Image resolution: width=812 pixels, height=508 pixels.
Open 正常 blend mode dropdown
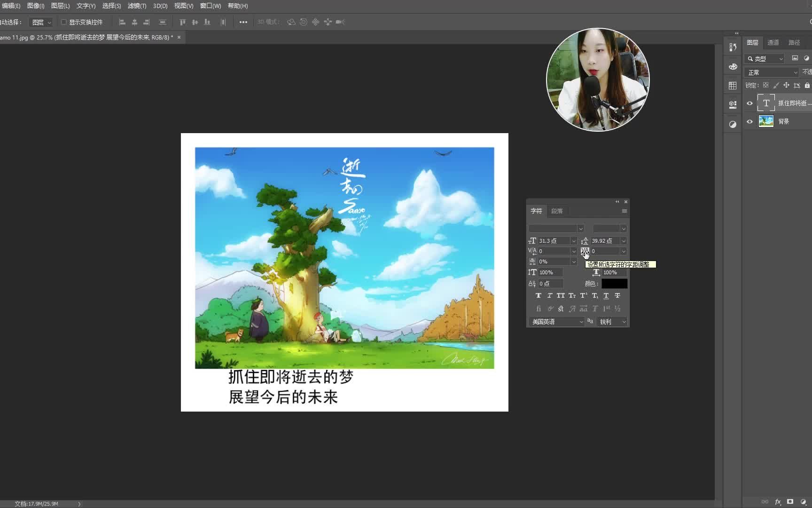(x=772, y=72)
